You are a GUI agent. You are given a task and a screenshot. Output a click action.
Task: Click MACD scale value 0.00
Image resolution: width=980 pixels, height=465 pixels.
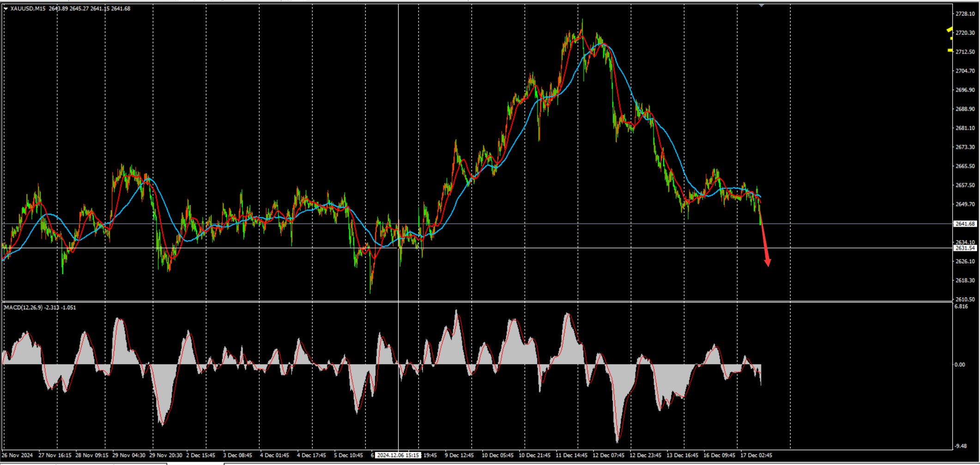pyautogui.click(x=960, y=365)
